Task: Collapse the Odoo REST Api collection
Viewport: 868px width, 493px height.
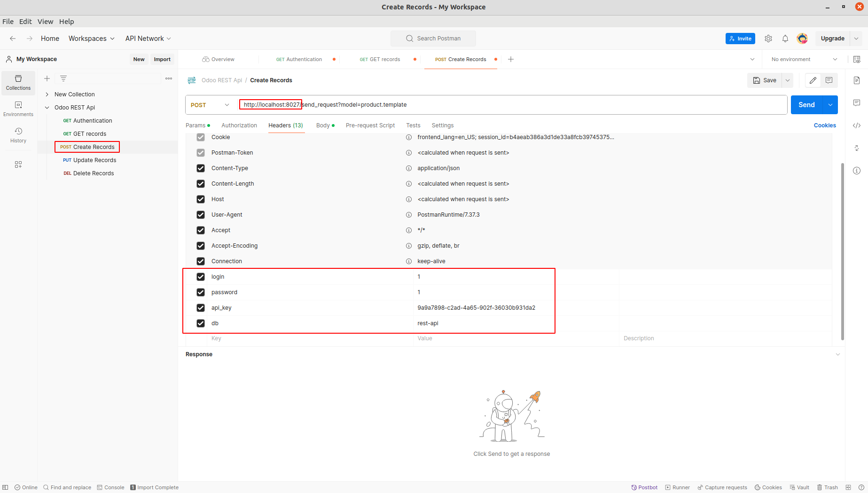Action: pyautogui.click(x=47, y=108)
